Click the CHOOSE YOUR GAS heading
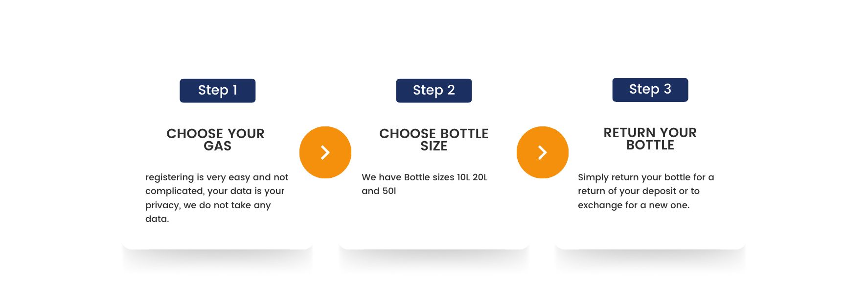This screenshot has width=868, height=294. click(216, 140)
